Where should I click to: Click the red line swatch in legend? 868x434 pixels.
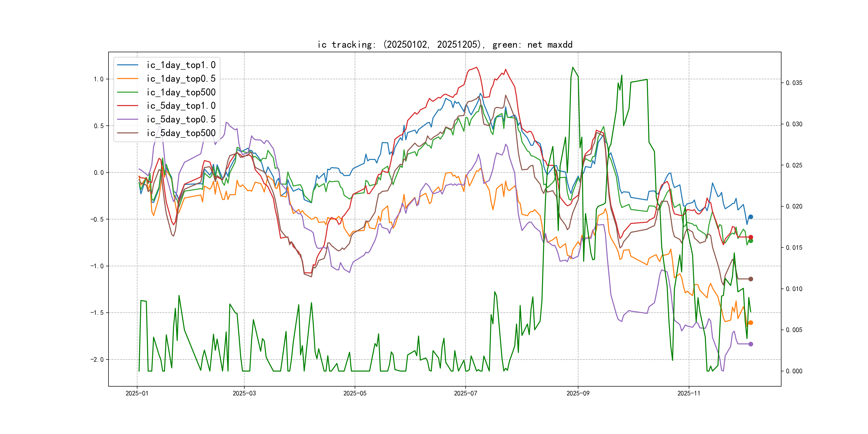coord(127,106)
